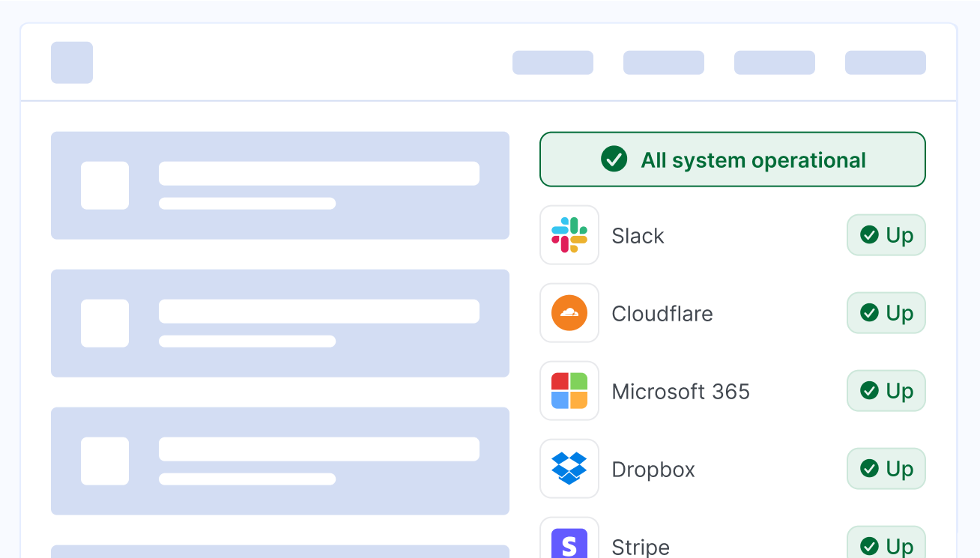Open the Dropbox logo icon
Viewport: 980px width, 558px height.
click(x=569, y=469)
